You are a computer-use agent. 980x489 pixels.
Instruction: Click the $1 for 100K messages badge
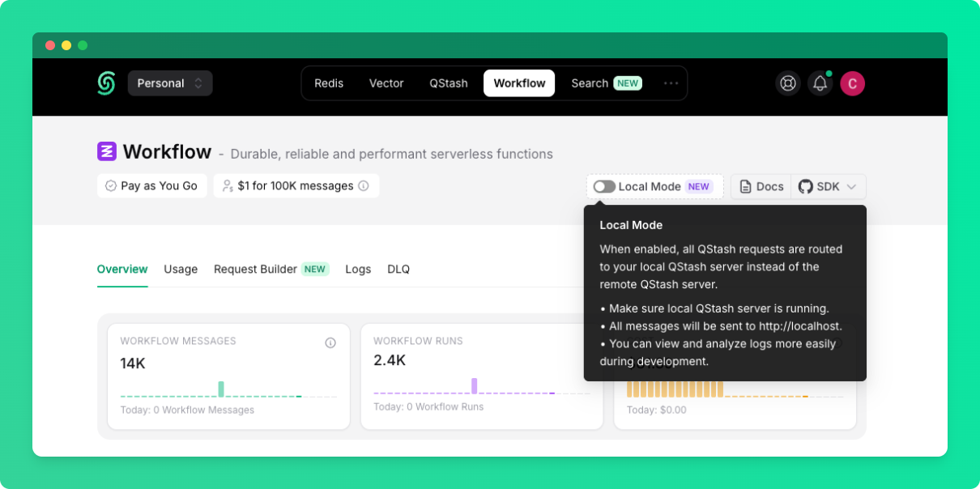click(x=296, y=186)
